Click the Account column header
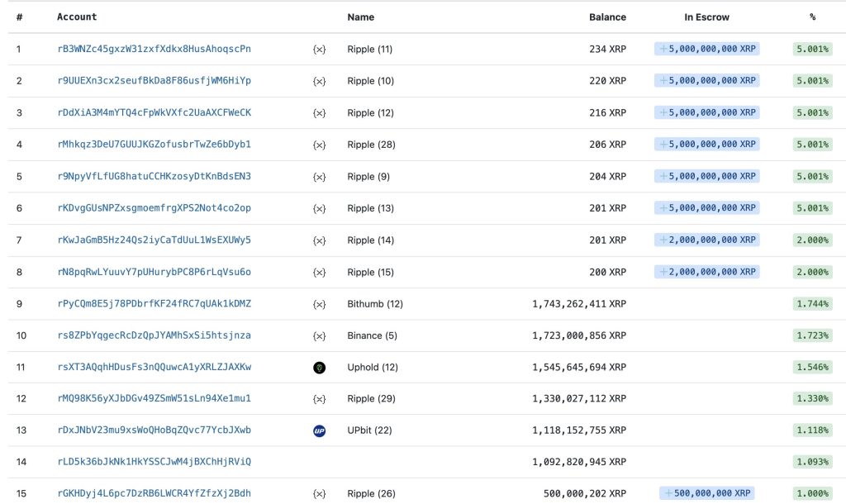The image size is (846, 504). tap(77, 17)
